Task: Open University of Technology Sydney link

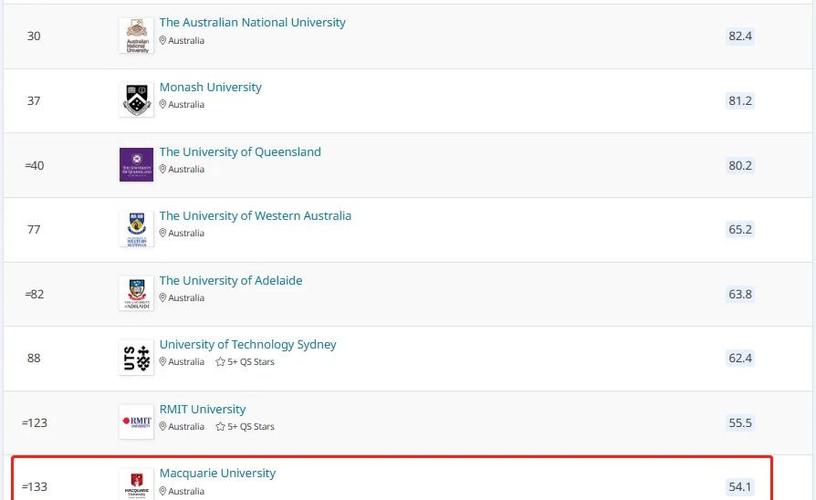Action: click(248, 344)
